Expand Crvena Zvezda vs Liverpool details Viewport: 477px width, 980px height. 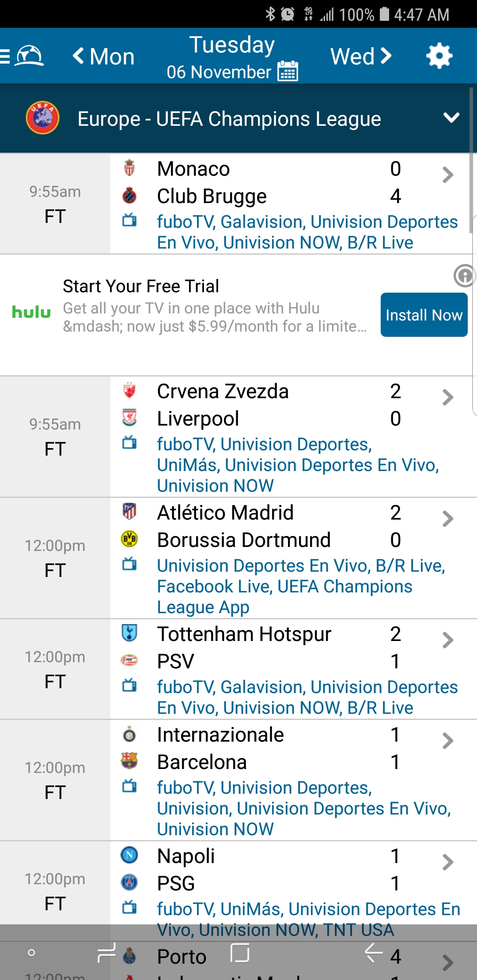(x=447, y=398)
